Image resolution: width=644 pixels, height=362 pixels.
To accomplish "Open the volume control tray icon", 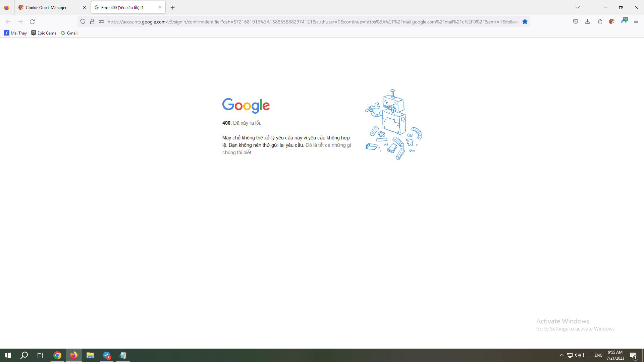I will click(578, 355).
